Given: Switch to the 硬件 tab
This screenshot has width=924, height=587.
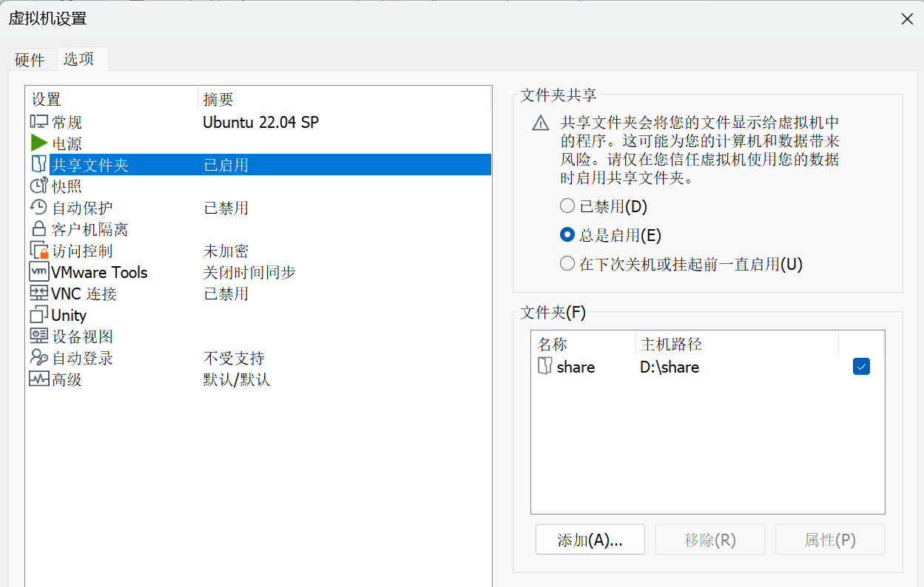Looking at the screenshot, I should 30,60.
